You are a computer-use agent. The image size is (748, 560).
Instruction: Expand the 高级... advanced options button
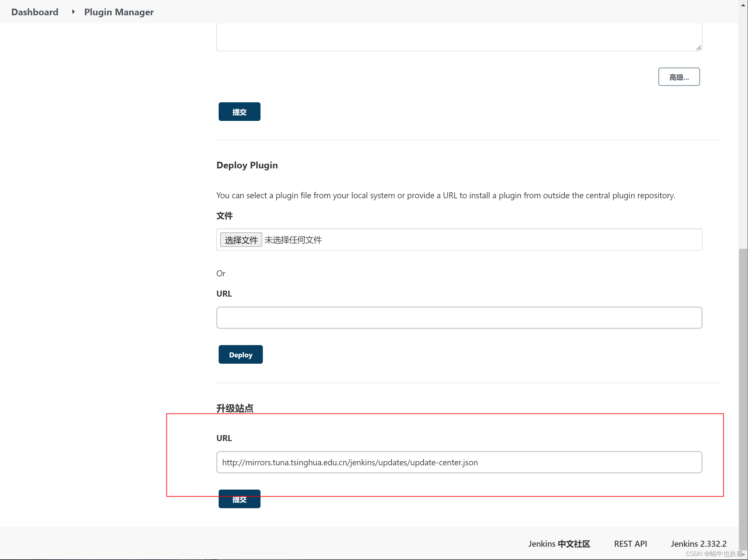click(x=679, y=77)
